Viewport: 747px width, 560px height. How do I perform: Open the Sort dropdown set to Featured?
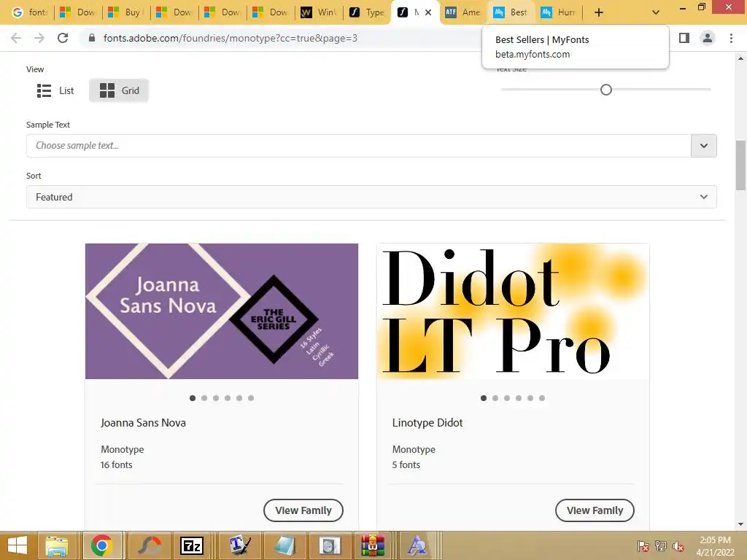point(371,197)
